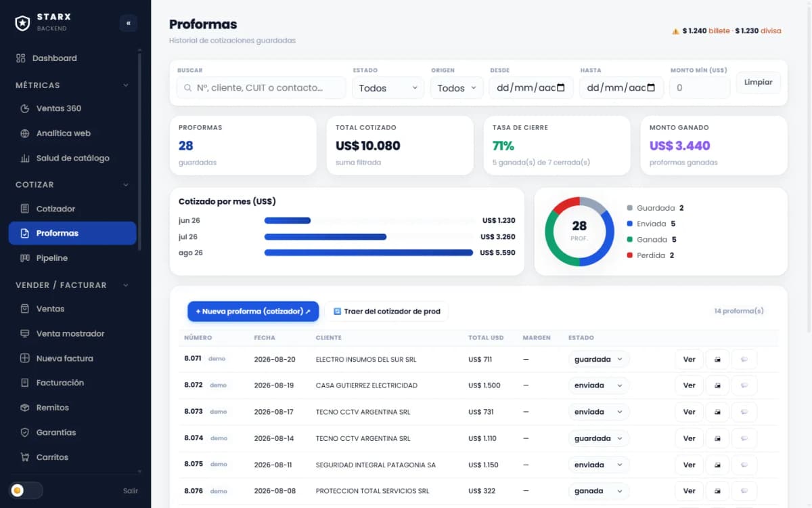Click the ago 26 bar in Cotizado por mes
This screenshot has height=508, width=812.
[x=368, y=253]
